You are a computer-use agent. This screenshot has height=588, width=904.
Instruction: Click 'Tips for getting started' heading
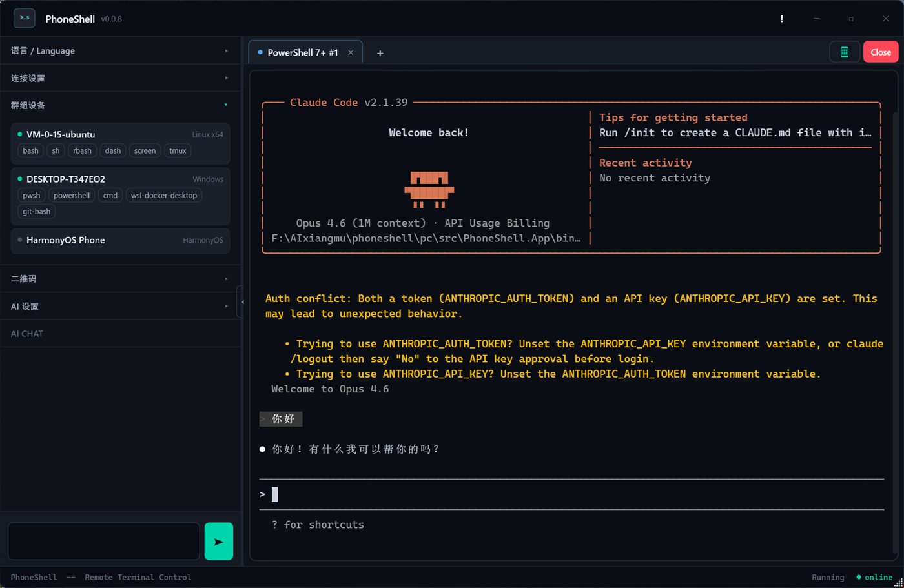click(x=673, y=117)
